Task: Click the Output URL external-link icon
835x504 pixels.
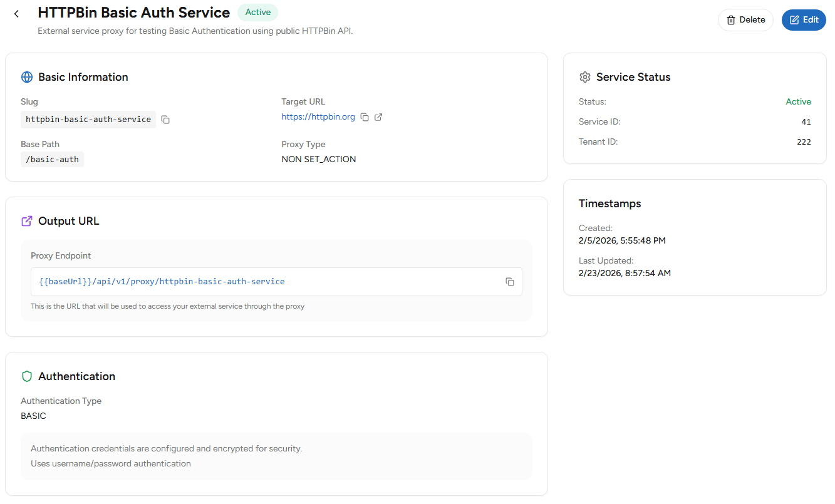Action: point(27,221)
